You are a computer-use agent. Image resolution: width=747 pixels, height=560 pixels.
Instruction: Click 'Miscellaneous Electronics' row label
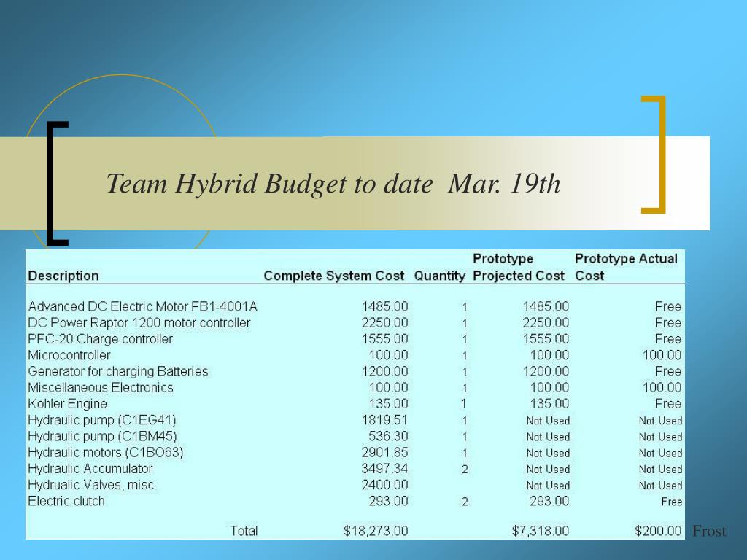point(101,388)
